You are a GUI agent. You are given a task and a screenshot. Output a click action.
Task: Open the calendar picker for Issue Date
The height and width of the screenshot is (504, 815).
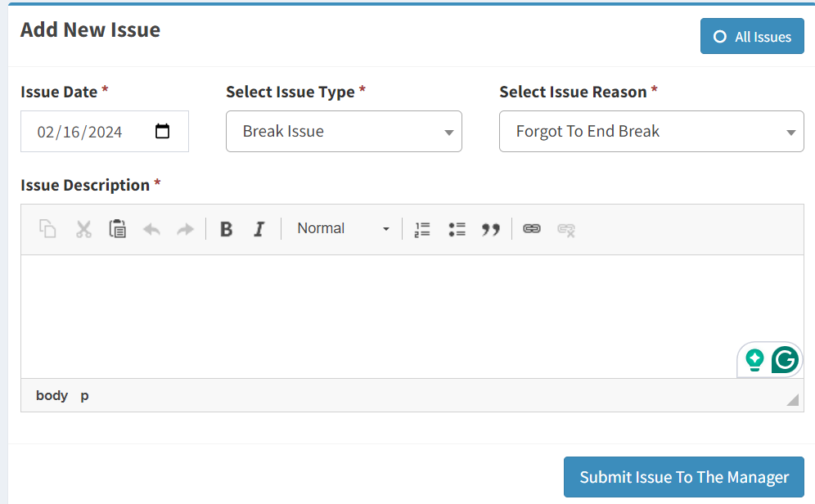coord(163,131)
